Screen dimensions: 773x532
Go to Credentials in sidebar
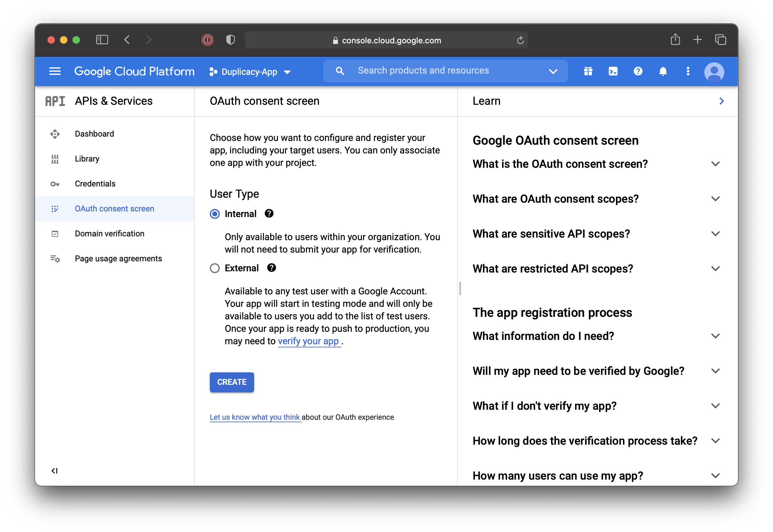tap(95, 184)
